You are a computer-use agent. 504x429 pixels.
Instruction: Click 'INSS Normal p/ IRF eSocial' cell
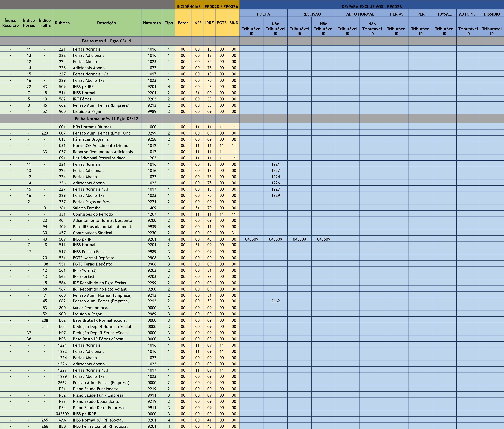[x=107, y=420]
